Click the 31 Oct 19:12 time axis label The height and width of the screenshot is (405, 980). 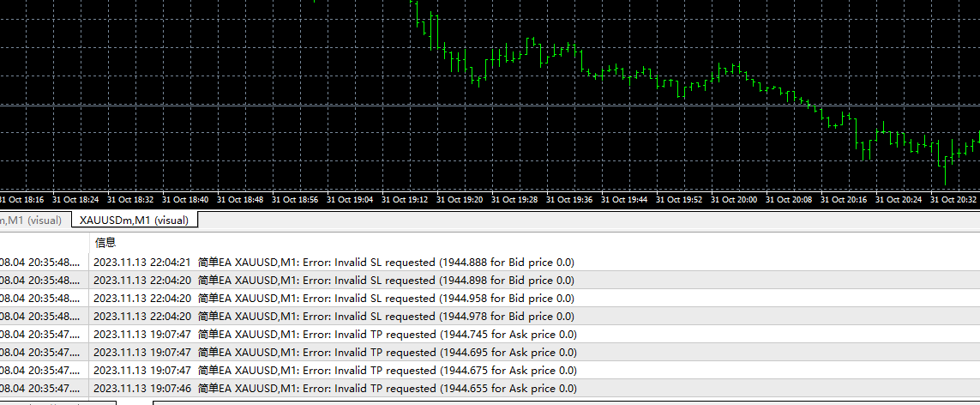[405, 200]
